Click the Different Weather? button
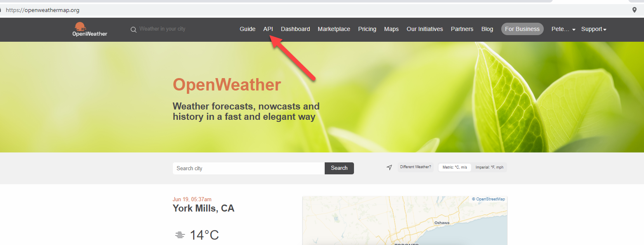Image resolution: width=644 pixels, height=245 pixels. [x=415, y=167]
